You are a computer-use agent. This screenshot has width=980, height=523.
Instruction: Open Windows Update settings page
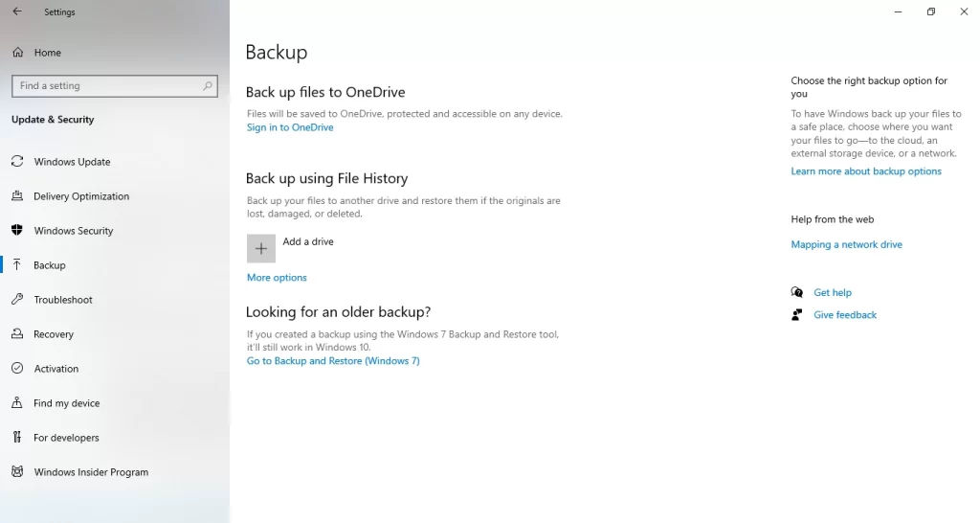pos(72,162)
